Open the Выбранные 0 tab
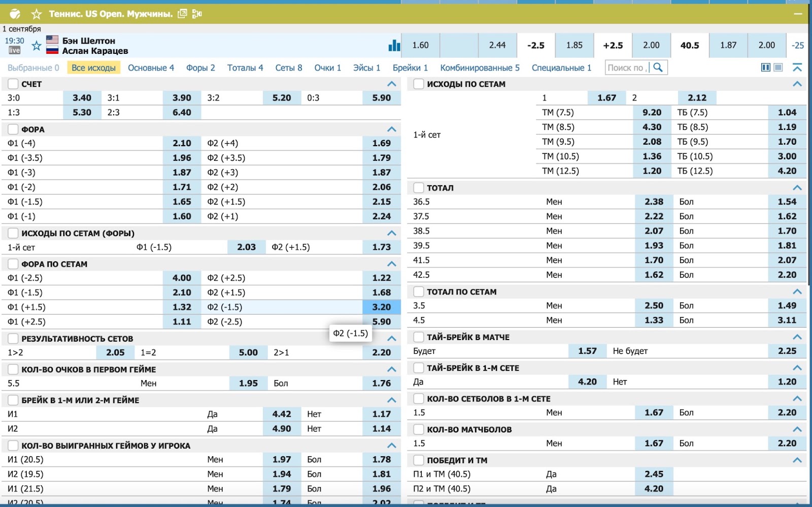 click(33, 67)
